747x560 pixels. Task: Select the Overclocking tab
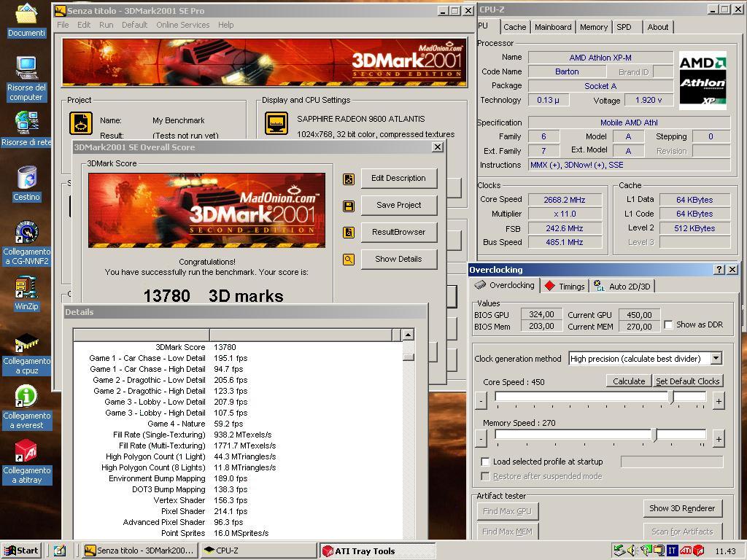(505, 285)
